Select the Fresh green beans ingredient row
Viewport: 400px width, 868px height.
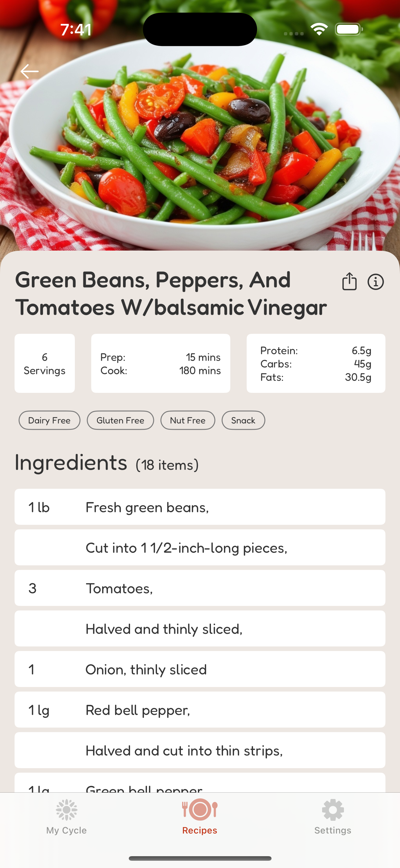200,507
